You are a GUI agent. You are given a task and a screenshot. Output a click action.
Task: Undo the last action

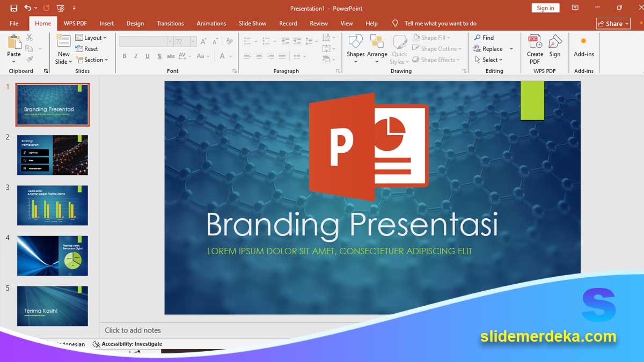[x=27, y=8]
